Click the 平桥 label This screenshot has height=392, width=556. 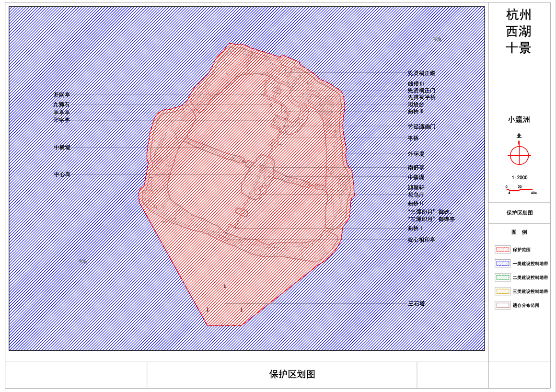point(413,138)
